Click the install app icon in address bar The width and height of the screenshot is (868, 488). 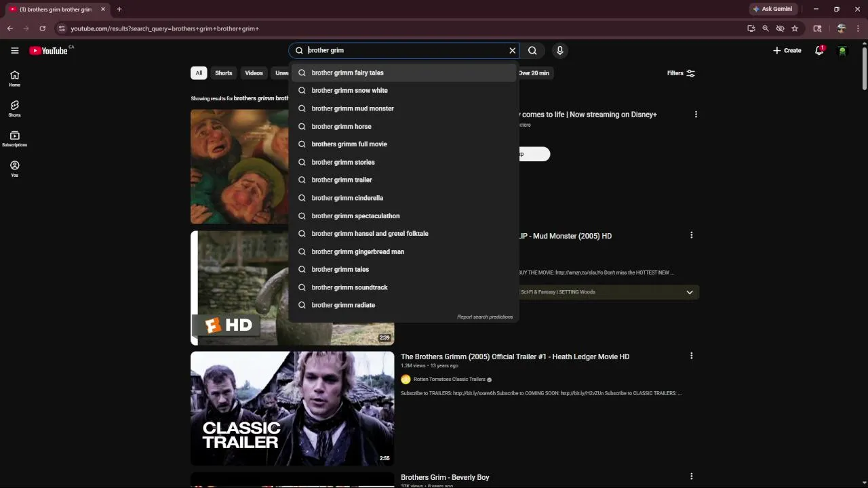751,28
